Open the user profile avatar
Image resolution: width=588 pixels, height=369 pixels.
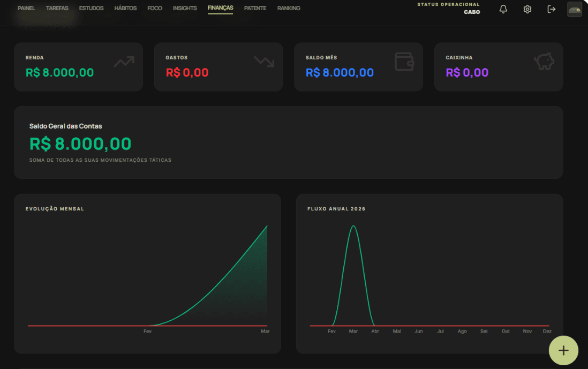point(575,9)
